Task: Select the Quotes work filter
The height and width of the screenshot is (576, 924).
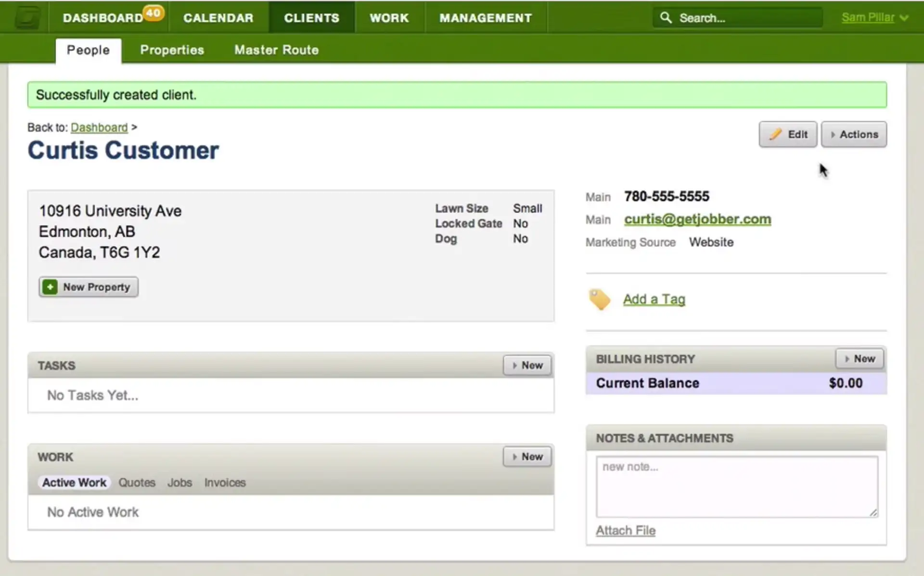Action: click(137, 483)
